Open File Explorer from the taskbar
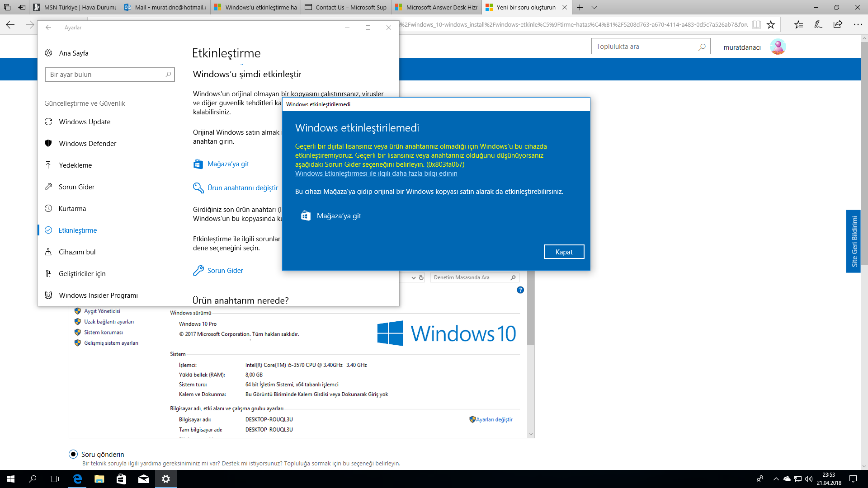The height and width of the screenshot is (488, 868). point(99,479)
